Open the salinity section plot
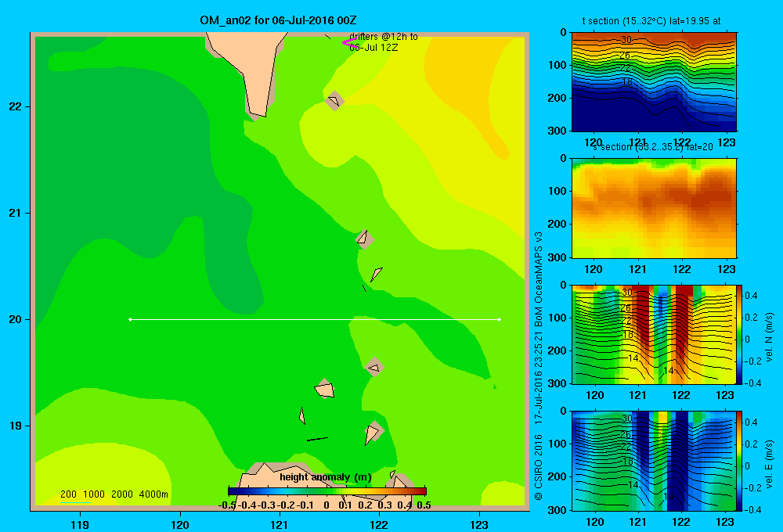The height and width of the screenshot is (532, 783). (654, 208)
